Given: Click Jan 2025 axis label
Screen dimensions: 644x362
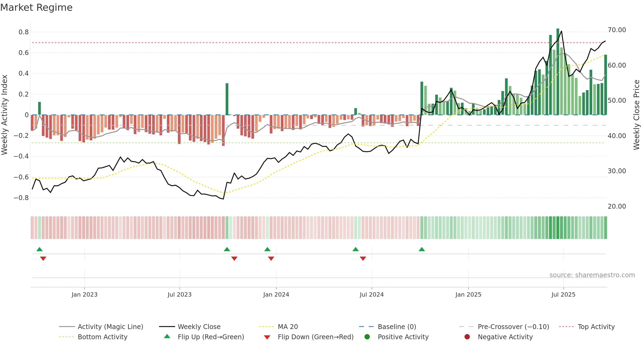Looking at the screenshot, I should pyautogui.click(x=468, y=294).
